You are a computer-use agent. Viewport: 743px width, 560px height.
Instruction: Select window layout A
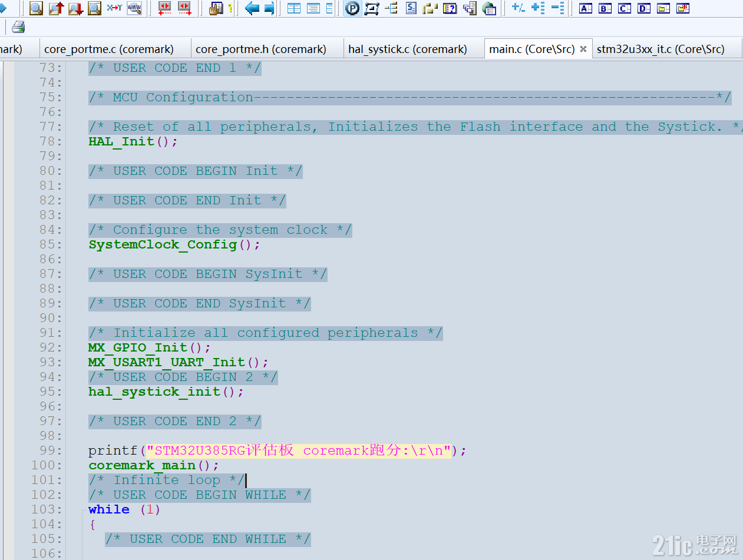coord(586,8)
